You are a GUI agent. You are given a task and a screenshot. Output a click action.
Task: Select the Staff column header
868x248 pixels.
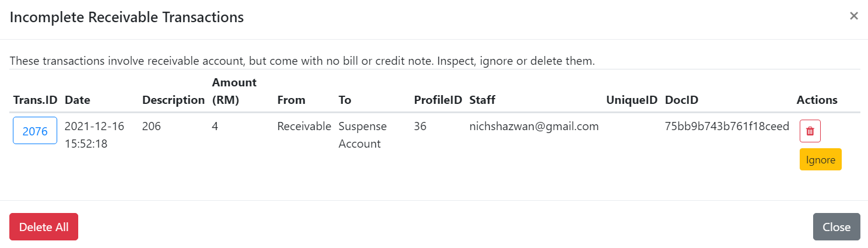482,100
